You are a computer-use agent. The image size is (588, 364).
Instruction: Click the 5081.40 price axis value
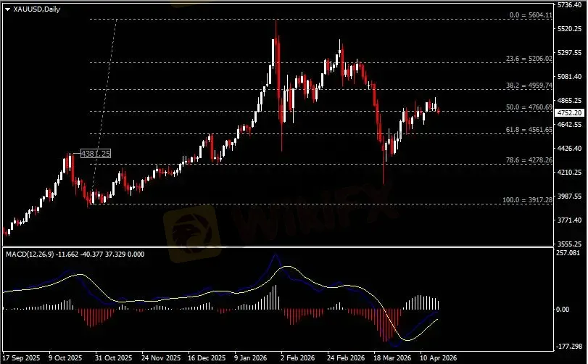(x=570, y=76)
